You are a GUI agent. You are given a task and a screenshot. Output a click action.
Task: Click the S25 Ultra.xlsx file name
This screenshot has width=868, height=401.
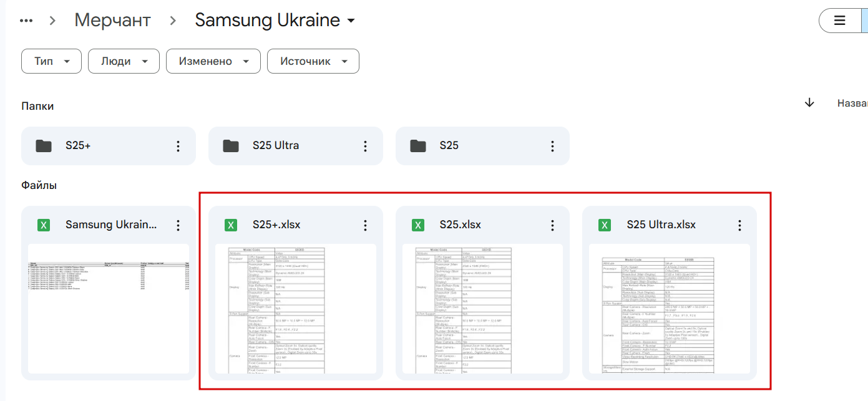661,225
